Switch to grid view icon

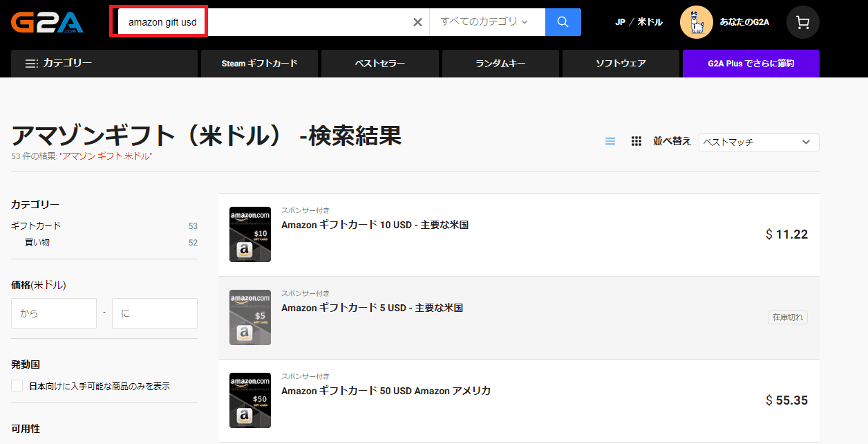coord(636,141)
